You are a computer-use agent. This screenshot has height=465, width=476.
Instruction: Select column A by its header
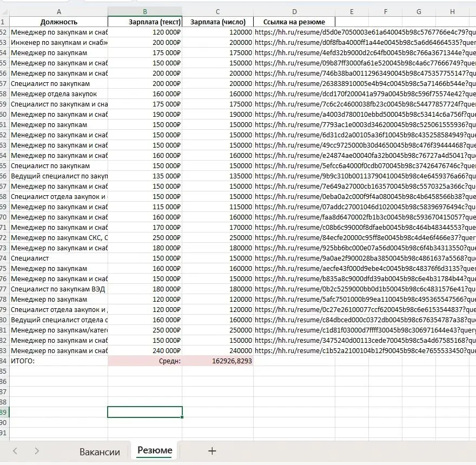tap(58, 11)
